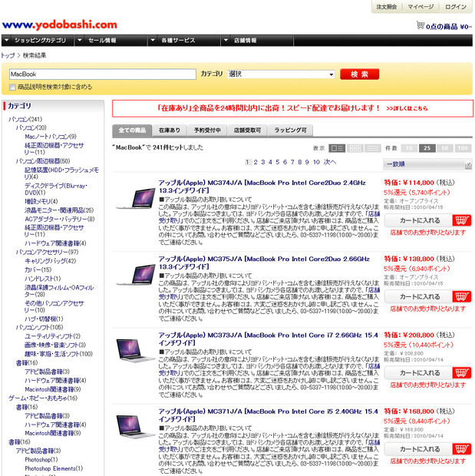The height and width of the screenshot is (476, 475).
Task: Select パソコンソフト(105) category
Action: (x=39, y=328)
